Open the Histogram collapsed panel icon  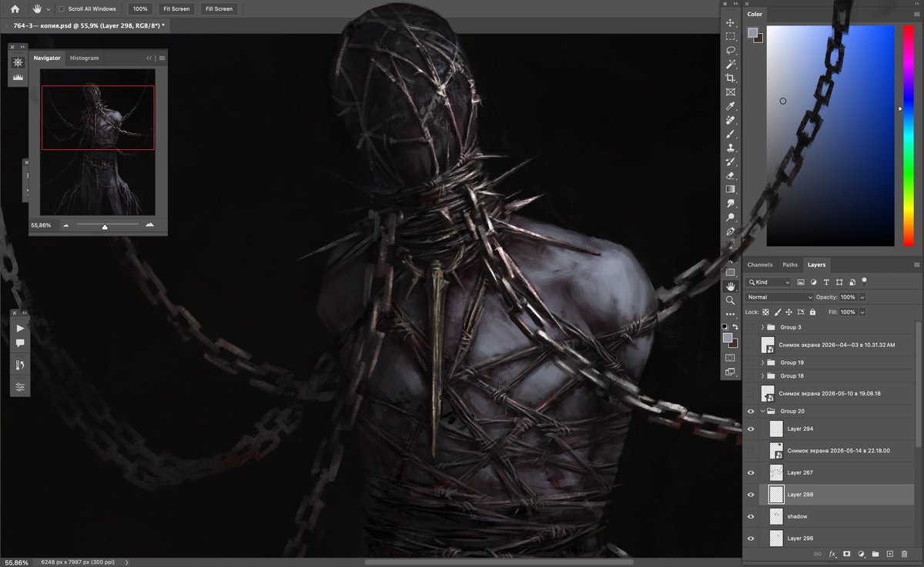pos(18,77)
